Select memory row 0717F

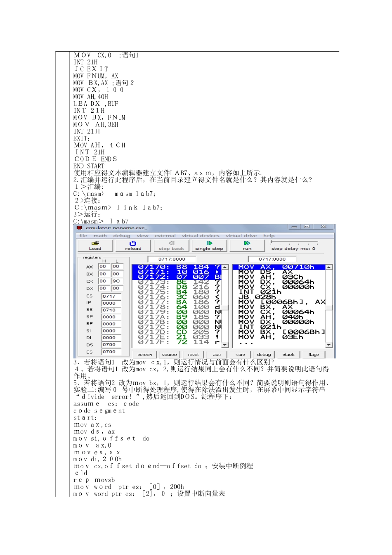coord(177,342)
